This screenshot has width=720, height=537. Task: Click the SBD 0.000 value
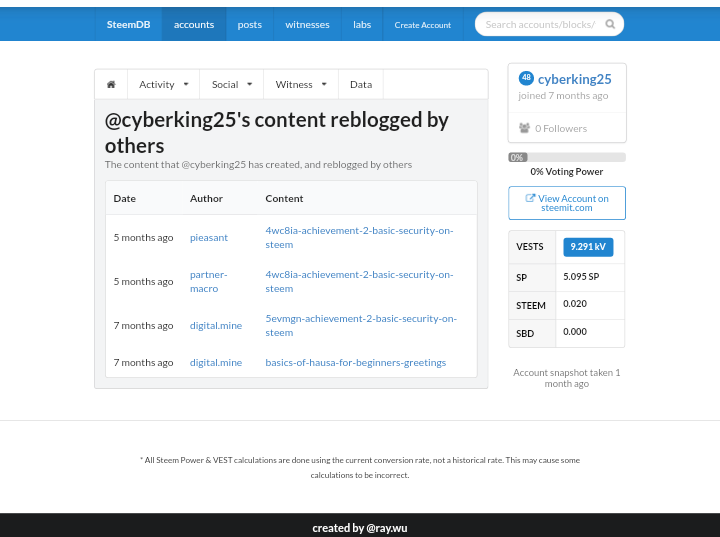(x=575, y=332)
